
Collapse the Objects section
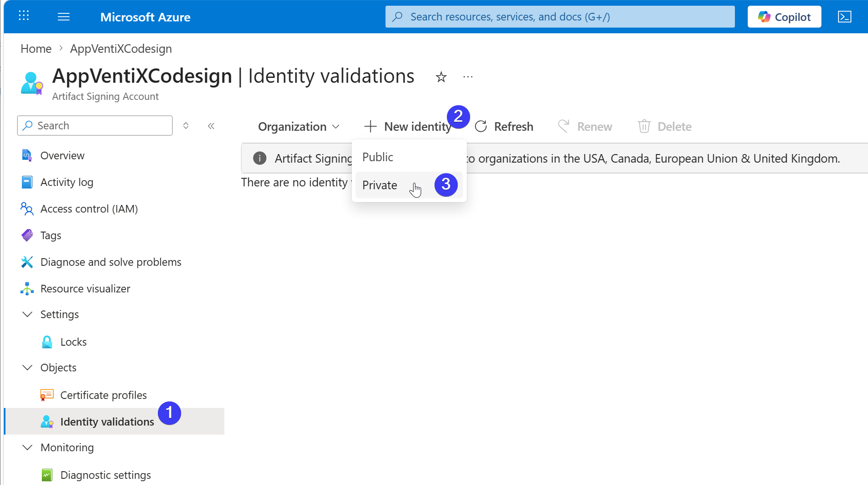28,368
